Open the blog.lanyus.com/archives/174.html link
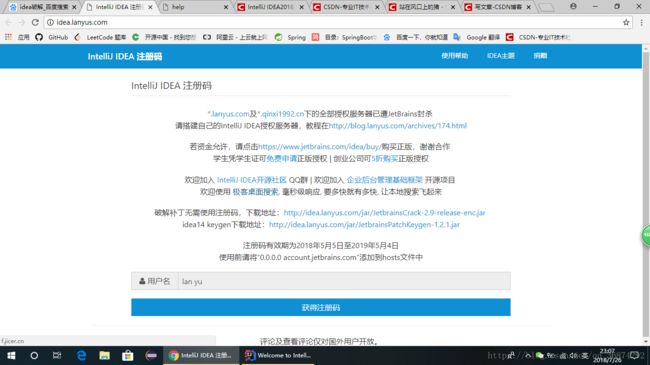 tap(398, 126)
